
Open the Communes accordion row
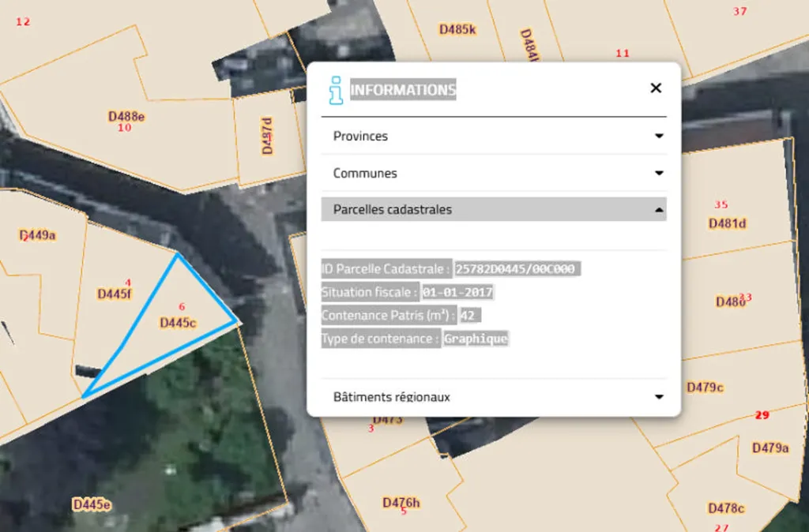[x=494, y=173]
